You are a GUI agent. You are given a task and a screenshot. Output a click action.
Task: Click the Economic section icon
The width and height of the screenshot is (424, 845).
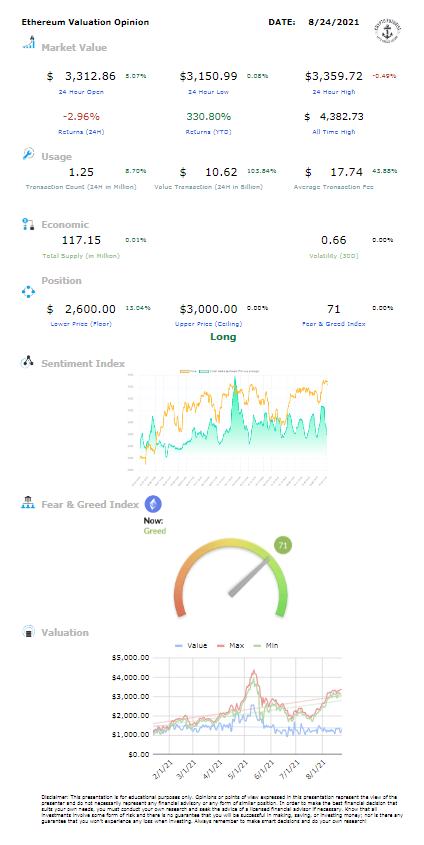[x=28, y=225]
